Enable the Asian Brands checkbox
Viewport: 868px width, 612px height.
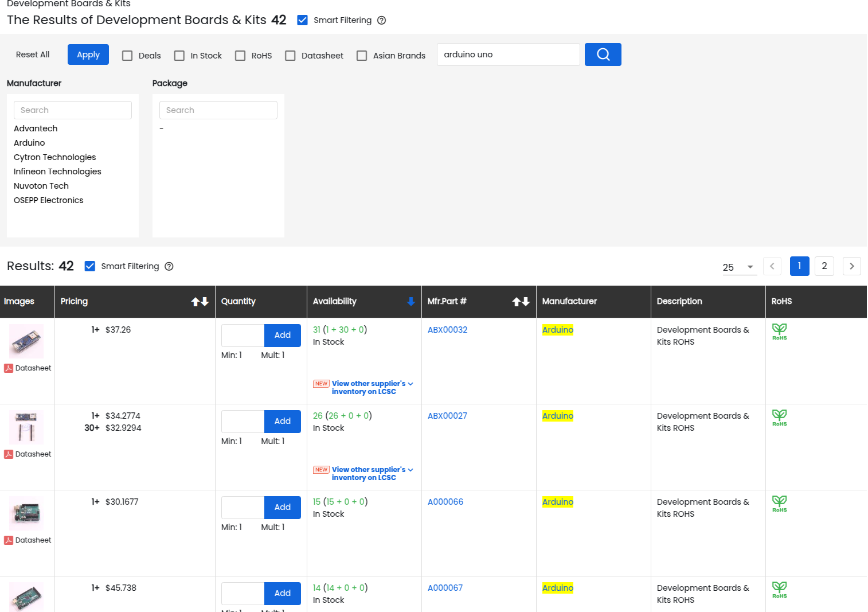[362, 56]
